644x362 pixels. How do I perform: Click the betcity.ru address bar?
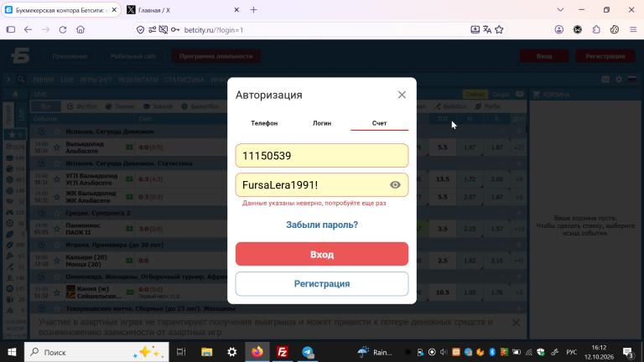point(320,30)
